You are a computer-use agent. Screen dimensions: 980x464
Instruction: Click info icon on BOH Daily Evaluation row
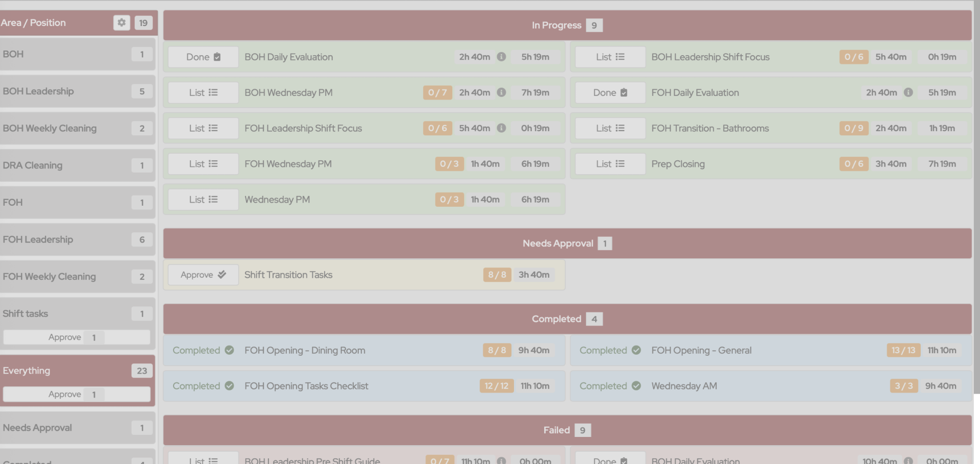501,57
